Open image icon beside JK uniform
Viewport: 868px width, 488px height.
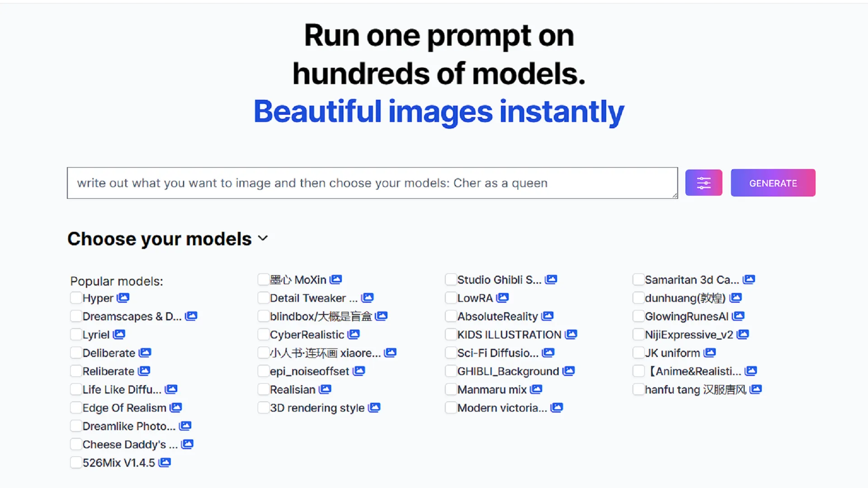pyautogui.click(x=710, y=352)
